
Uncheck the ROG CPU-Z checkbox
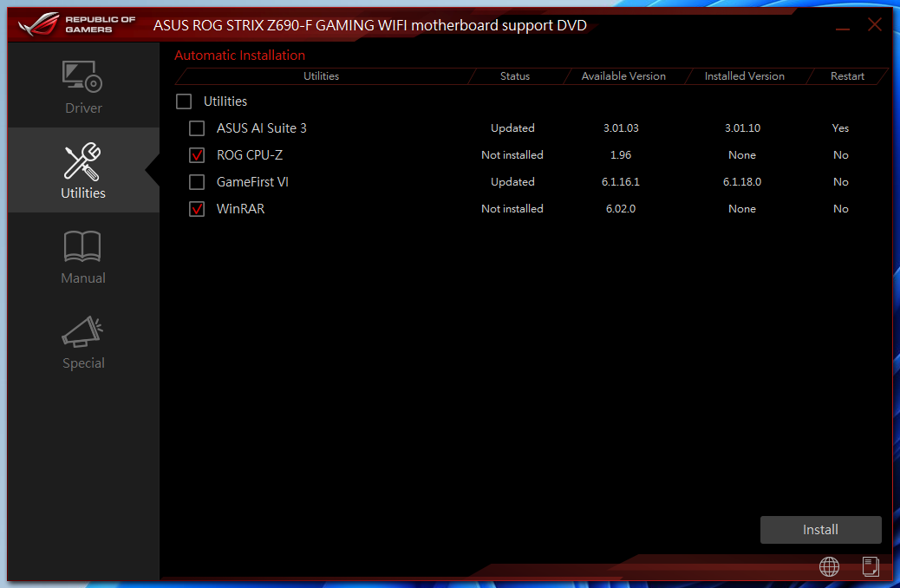[x=196, y=154]
